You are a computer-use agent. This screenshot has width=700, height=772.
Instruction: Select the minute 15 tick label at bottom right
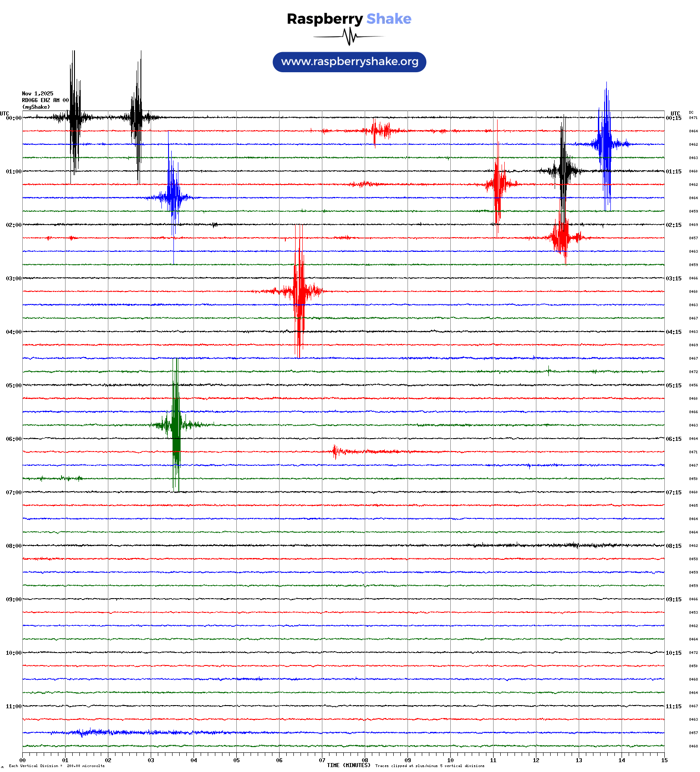pos(664,760)
